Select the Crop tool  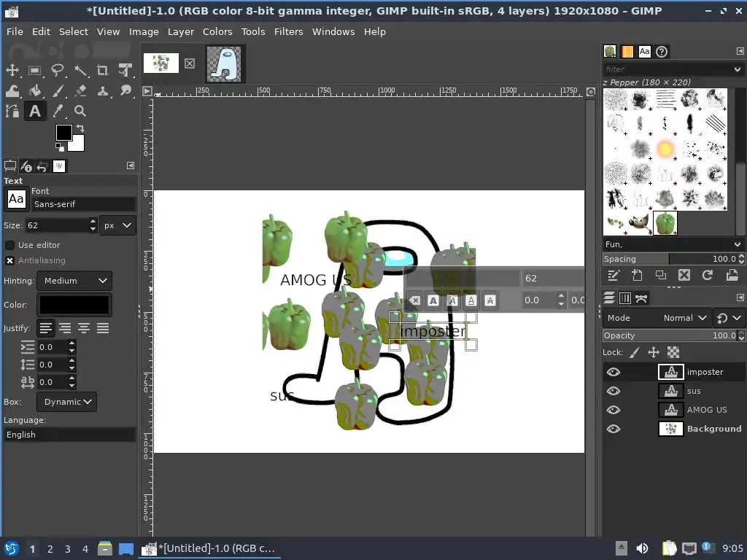[x=103, y=71]
